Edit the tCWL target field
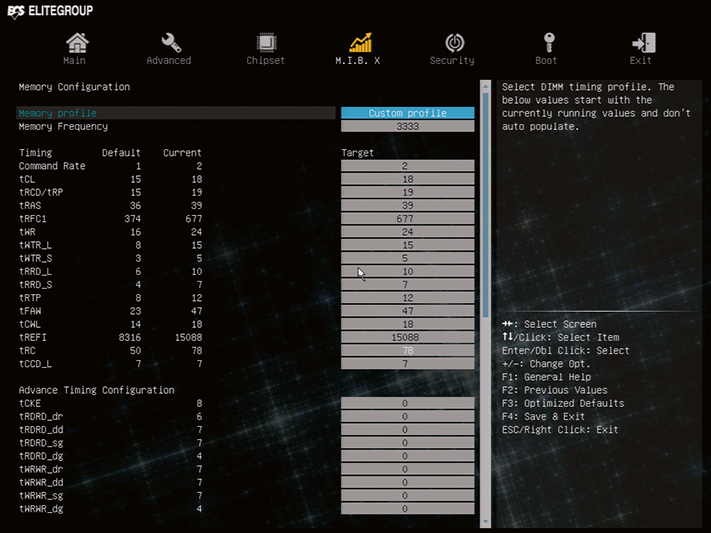Image resolution: width=711 pixels, height=533 pixels. point(408,323)
